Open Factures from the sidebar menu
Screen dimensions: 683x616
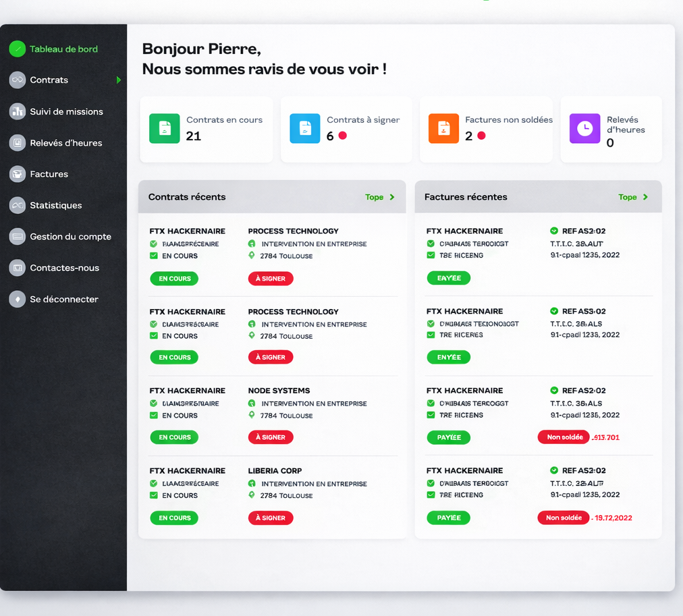click(49, 174)
